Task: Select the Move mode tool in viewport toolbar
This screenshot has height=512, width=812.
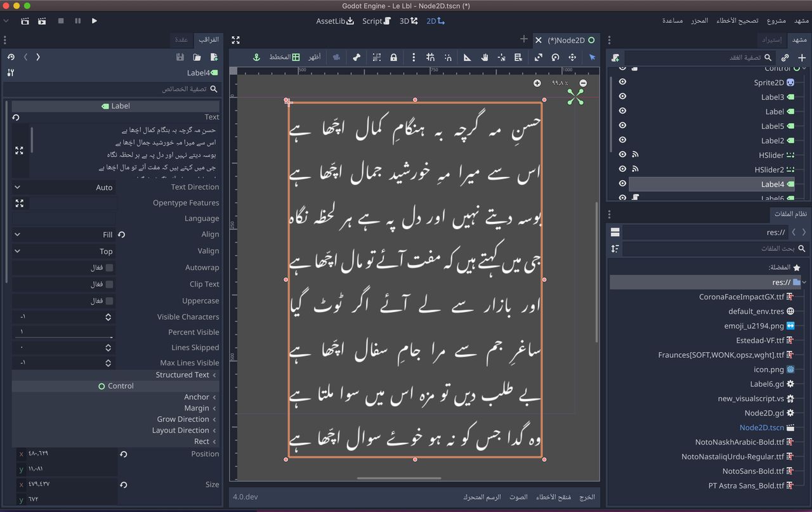Action: coord(573,57)
